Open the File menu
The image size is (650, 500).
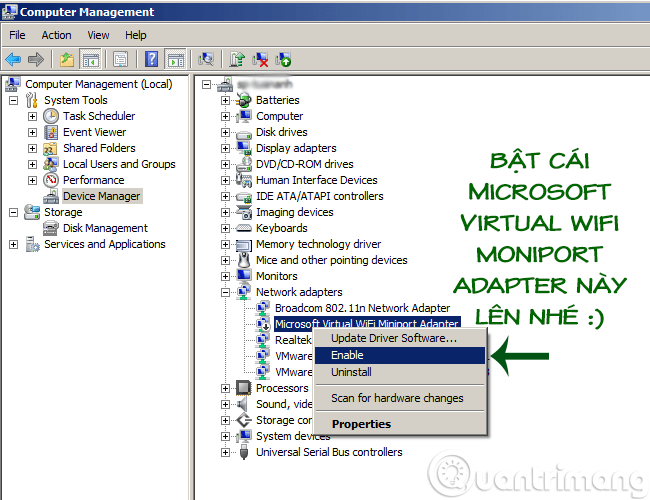click(x=17, y=35)
